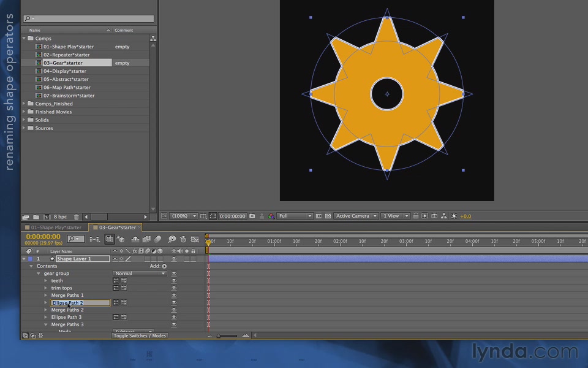This screenshot has width=588, height=368.
Task: Toggle visibility eye for Merge Paths 1
Action: coord(173,295)
